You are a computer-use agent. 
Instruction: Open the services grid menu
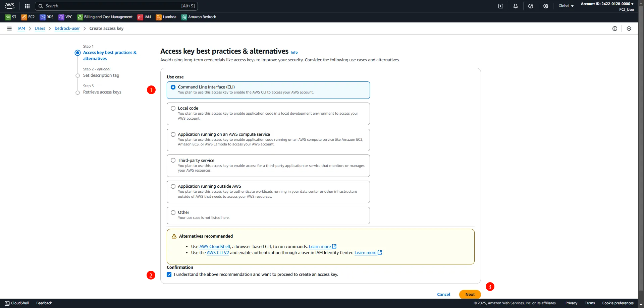[x=27, y=6]
